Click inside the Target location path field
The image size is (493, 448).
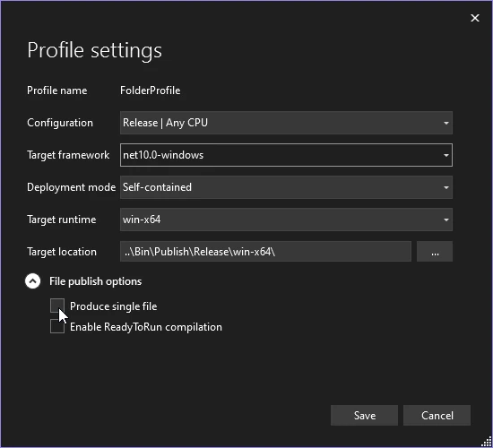(265, 252)
